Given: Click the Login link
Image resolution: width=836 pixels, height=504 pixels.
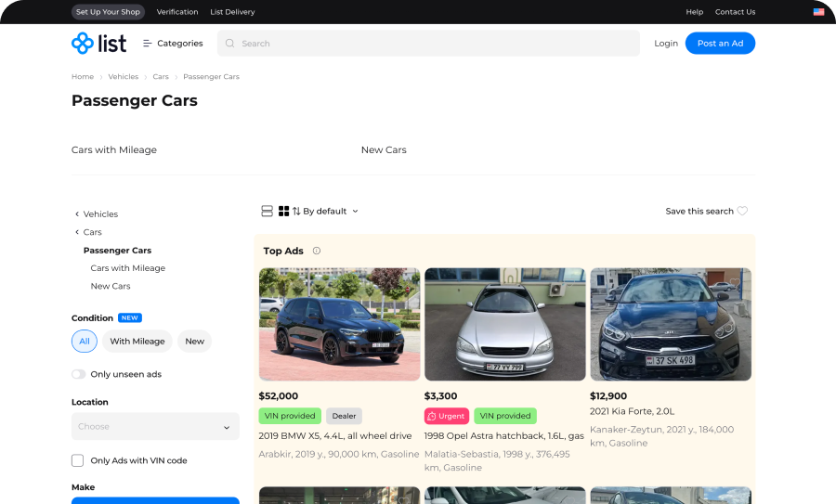Looking at the screenshot, I should pos(666,43).
